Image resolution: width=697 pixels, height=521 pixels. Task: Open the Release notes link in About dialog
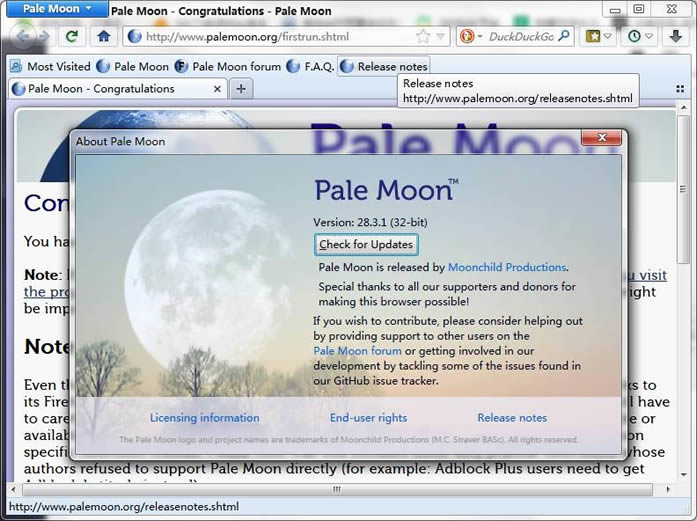coord(512,418)
